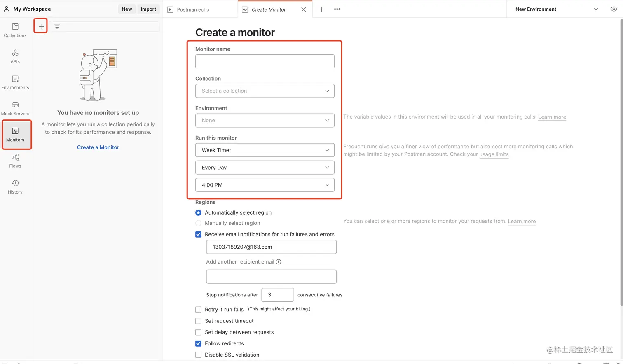The width and height of the screenshot is (623, 364).
Task: Uncheck Receive email notifications for run failures
Action: tap(198, 234)
